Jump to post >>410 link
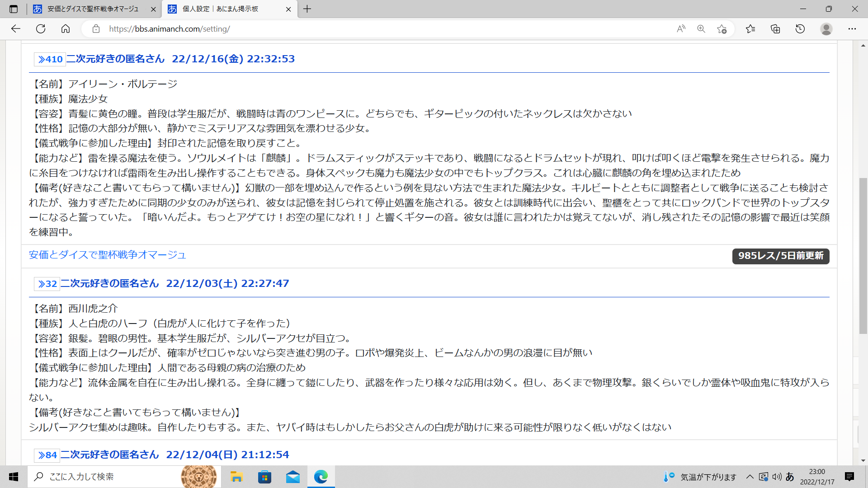 (x=50, y=59)
